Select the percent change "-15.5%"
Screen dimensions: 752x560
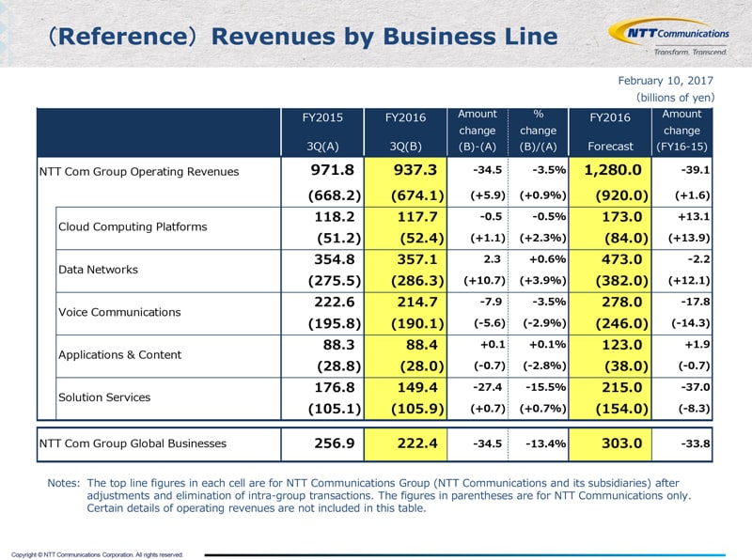pos(546,387)
